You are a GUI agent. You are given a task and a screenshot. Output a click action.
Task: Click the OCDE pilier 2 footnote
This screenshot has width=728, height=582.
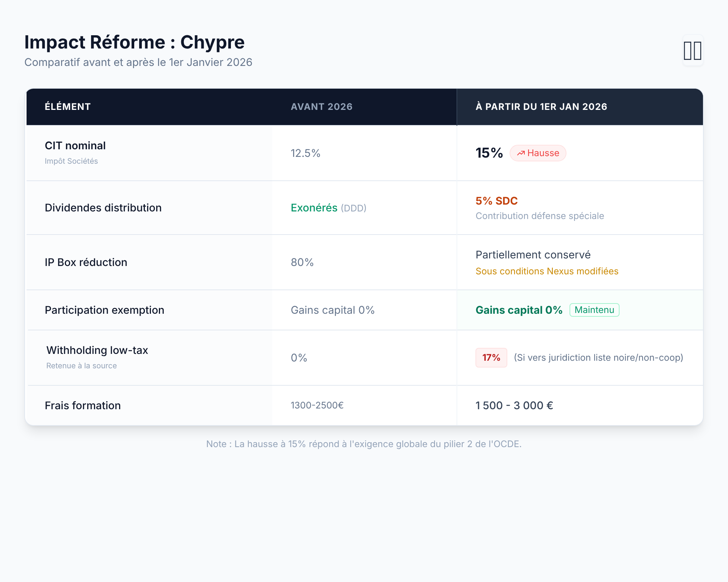(364, 444)
